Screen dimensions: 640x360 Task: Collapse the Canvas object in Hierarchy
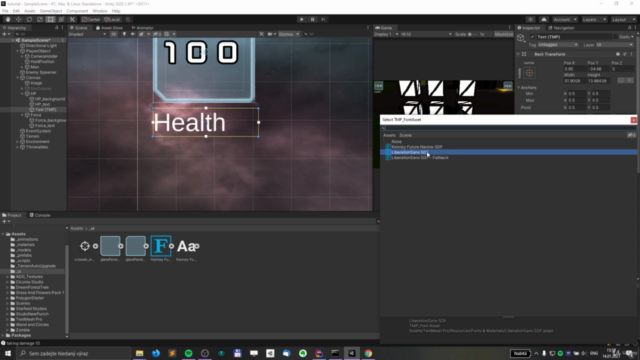pyautogui.click(x=18, y=78)
